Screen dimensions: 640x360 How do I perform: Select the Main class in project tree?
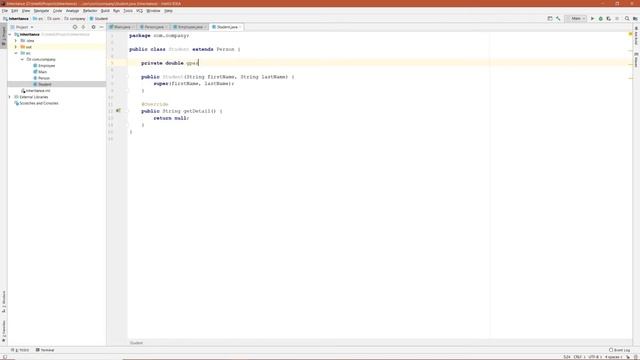tap(40, 72)
